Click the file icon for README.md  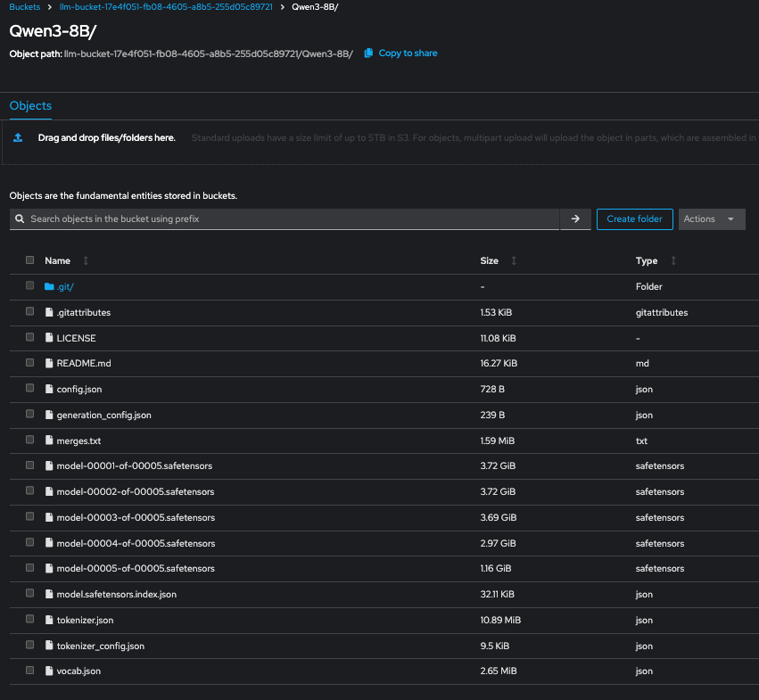coord(49,364)
